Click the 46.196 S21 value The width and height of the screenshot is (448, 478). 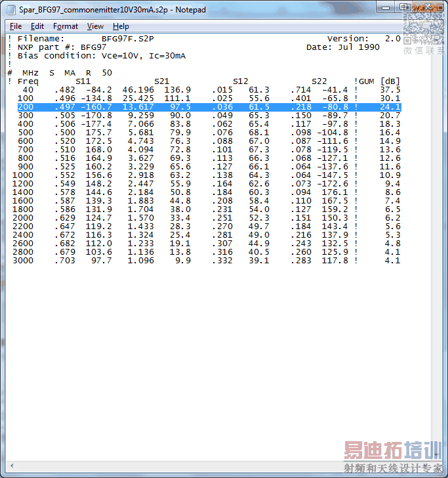click(x=138, y=90)
